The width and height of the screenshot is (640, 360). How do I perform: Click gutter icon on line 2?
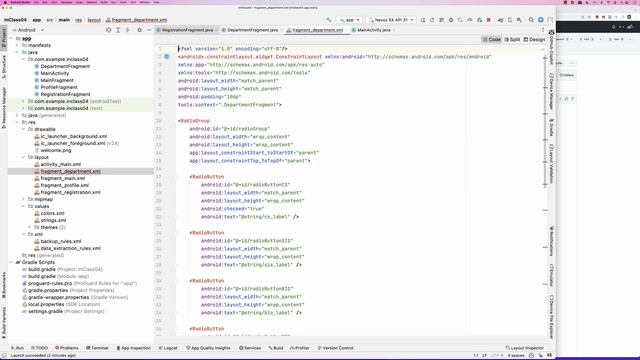pyautogui.click(x=167, y=57)
